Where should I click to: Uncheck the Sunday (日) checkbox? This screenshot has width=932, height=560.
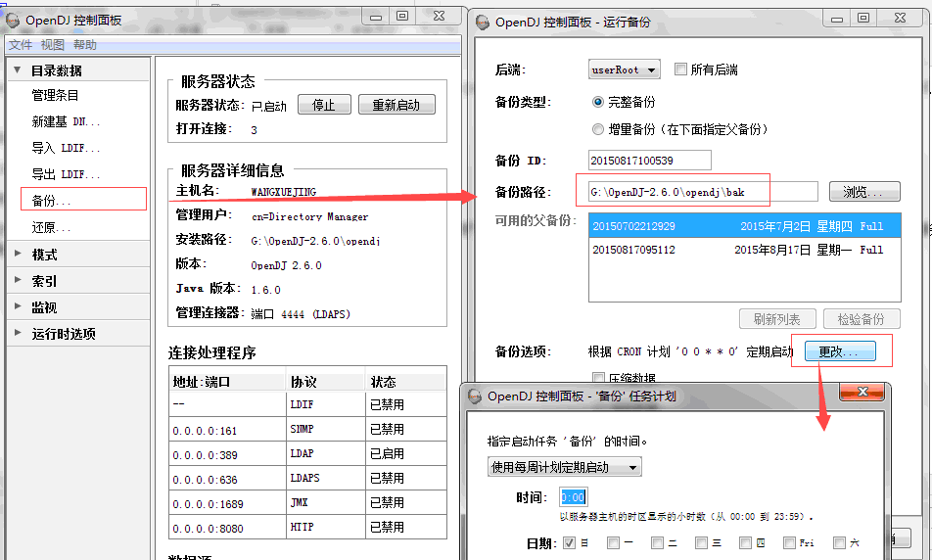point(569,542)
